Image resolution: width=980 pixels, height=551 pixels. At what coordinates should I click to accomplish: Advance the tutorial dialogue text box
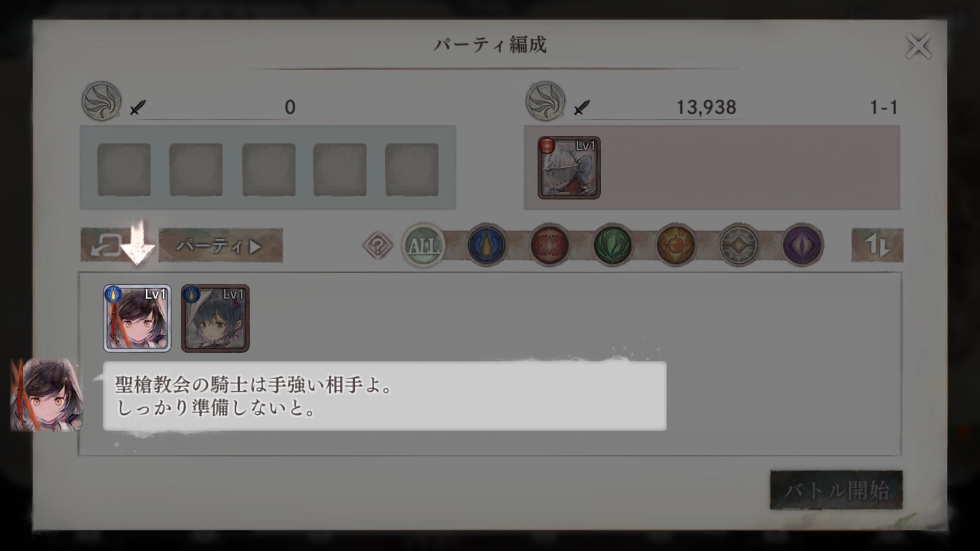click(385, 396)
